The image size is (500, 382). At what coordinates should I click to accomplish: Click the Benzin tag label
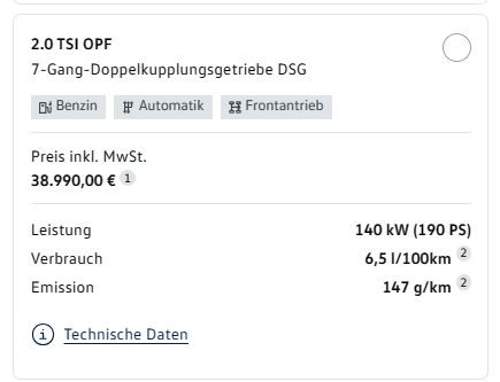[68, 107]
